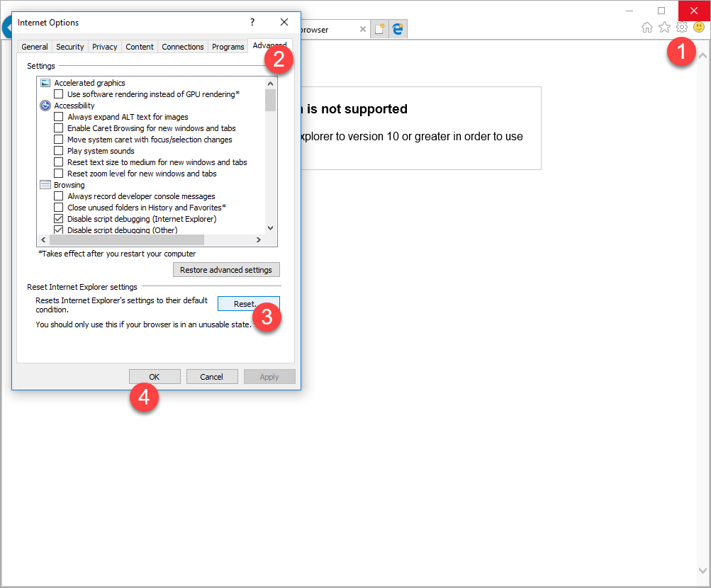
Task: Open the Connections tab
Action: tap(182, 46)
